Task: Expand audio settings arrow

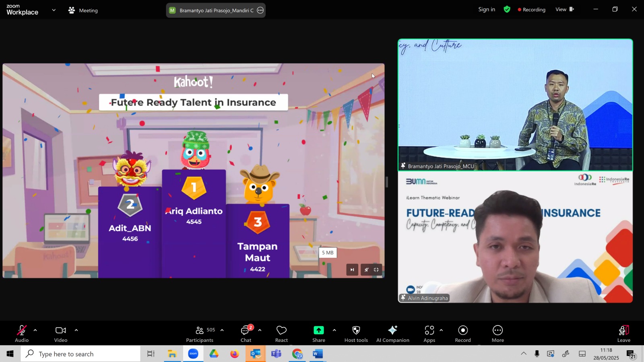Action: click(35, 330)
